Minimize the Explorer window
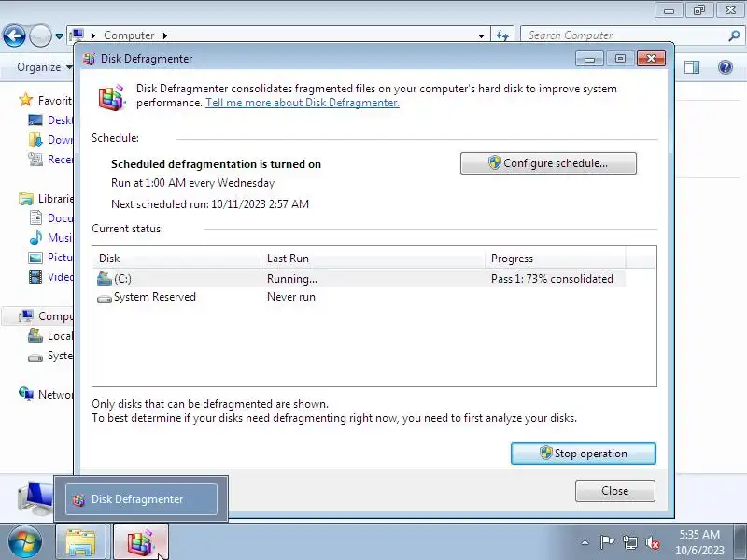Image resolution: width=747 pixels, height=560 pixels. [669, 9]
